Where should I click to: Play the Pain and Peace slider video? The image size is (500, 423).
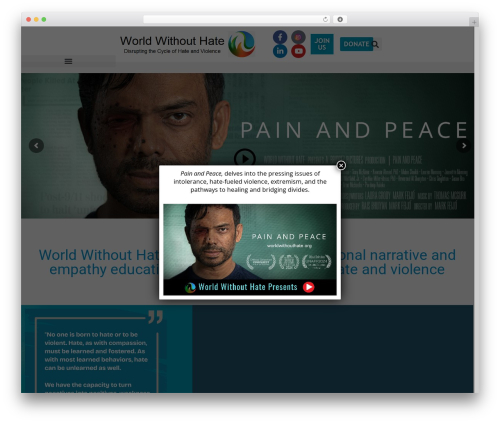click(x=245, y=158)
